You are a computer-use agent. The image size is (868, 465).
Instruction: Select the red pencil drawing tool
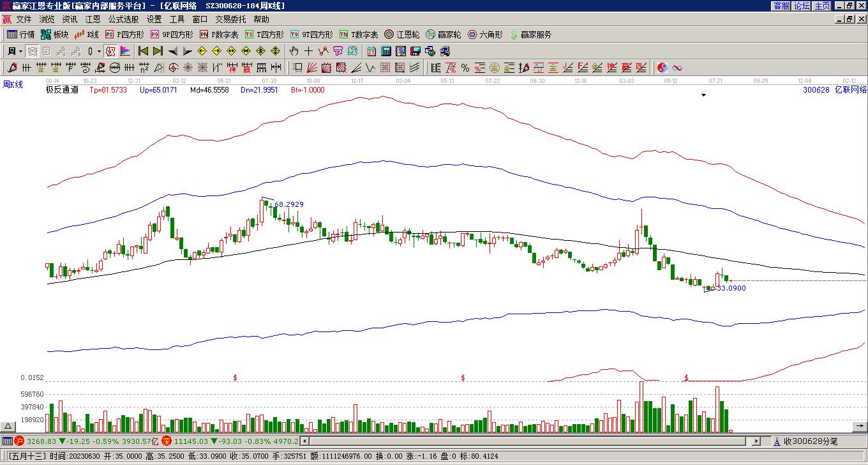12,68
